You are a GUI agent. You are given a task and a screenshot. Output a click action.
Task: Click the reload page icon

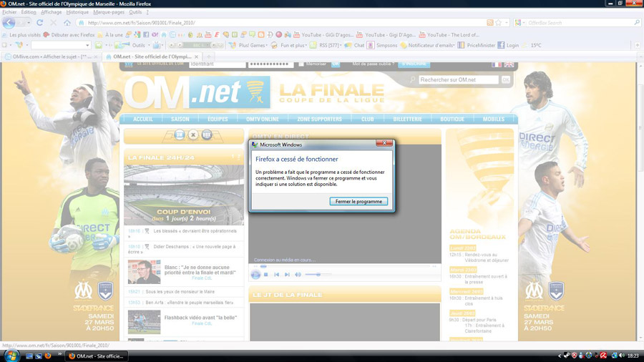click(39, 23)
